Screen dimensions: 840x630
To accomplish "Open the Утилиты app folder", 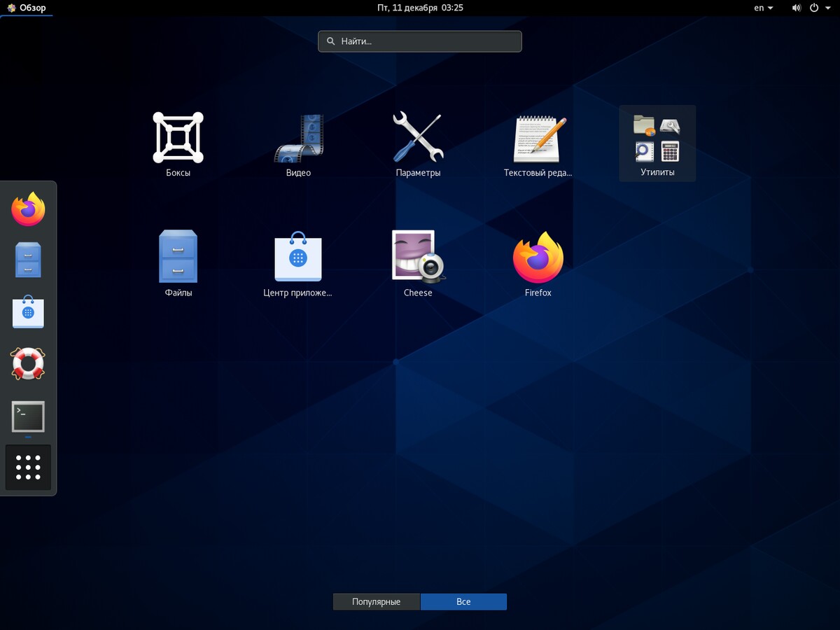I will tap(657, 143).
